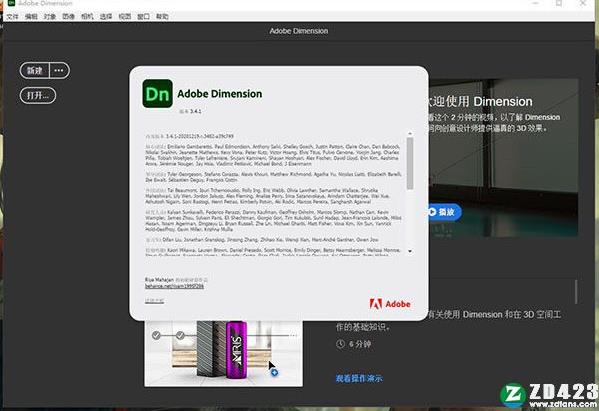
Task: Click the 6 分钟 duration text
Action: point(360,344)
